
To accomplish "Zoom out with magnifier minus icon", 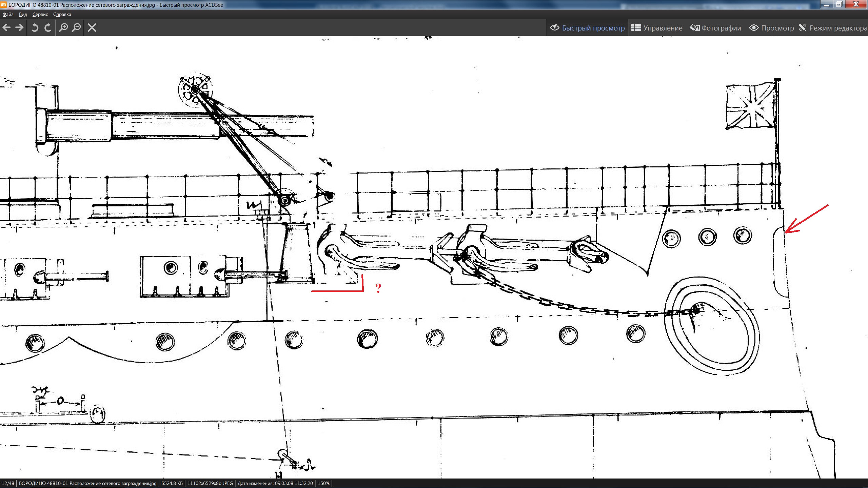I will pos(77,27).
